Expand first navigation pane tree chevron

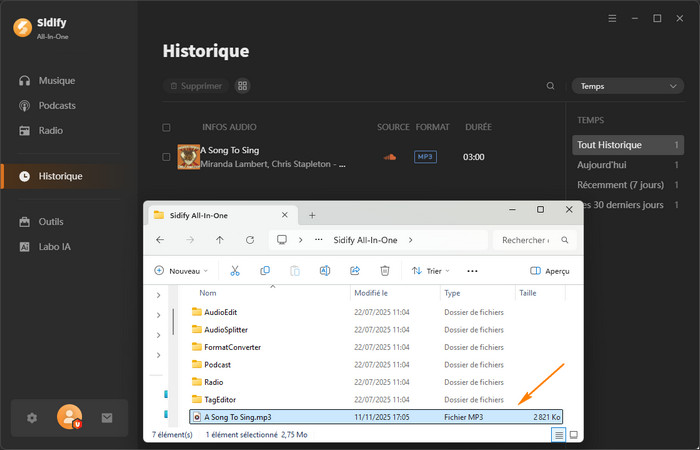point(158,296)
